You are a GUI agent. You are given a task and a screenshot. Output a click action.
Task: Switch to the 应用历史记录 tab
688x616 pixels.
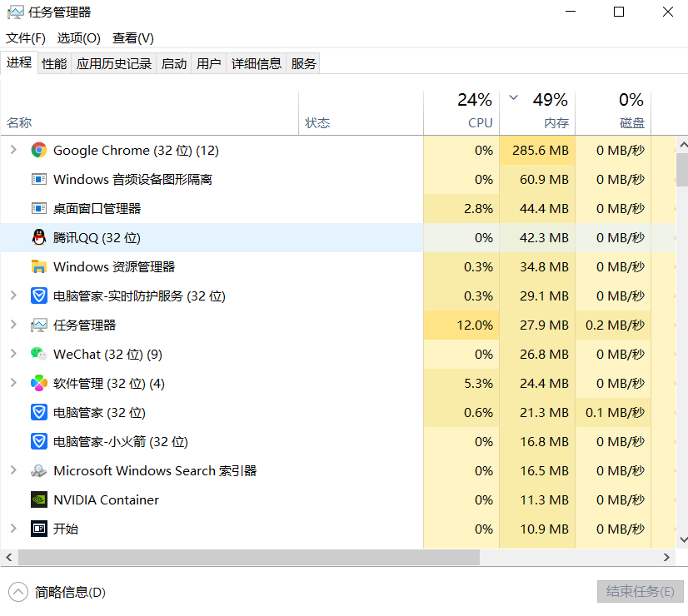point(113,64)
